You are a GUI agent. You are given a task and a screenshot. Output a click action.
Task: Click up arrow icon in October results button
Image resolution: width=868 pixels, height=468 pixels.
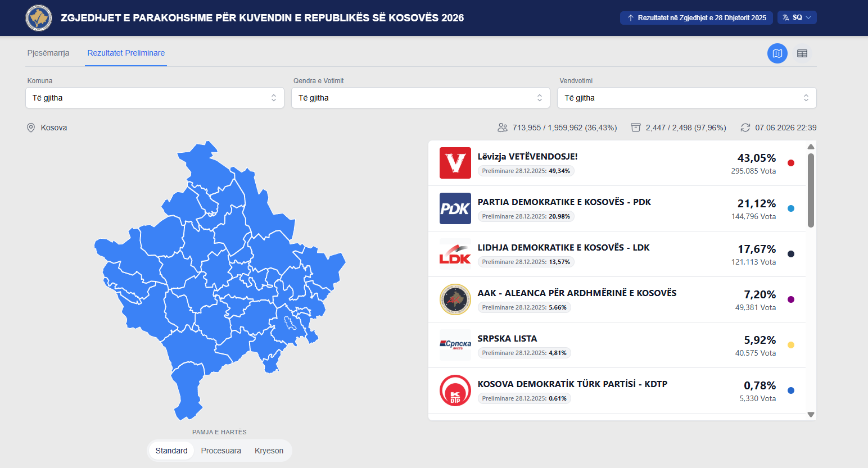tap(631, 18)
